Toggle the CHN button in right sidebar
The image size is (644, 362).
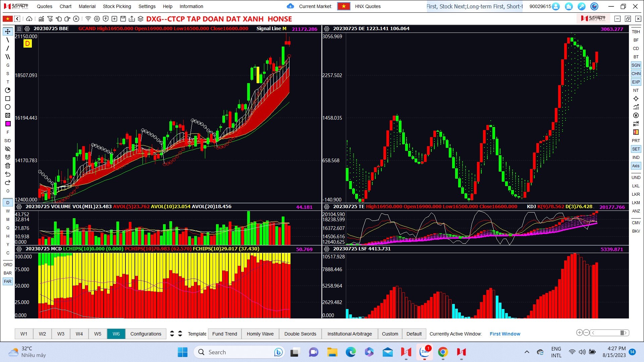tap(636, 74)
